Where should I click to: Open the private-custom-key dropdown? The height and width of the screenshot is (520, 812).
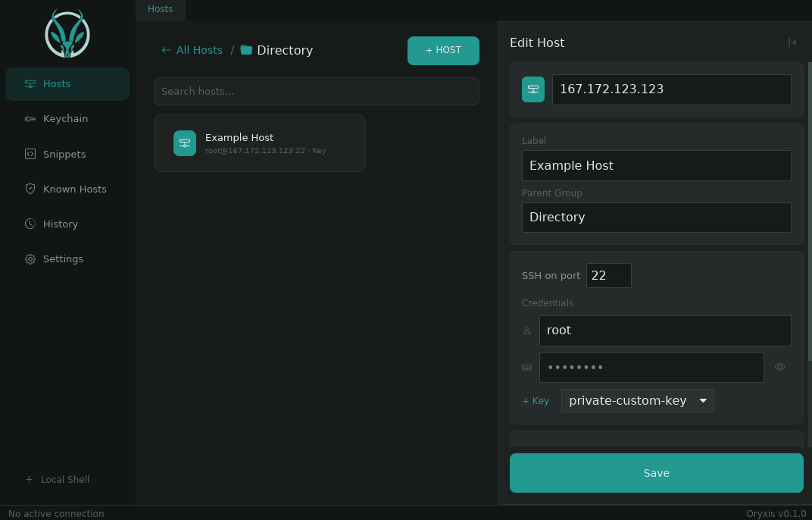tap(637, 400)
